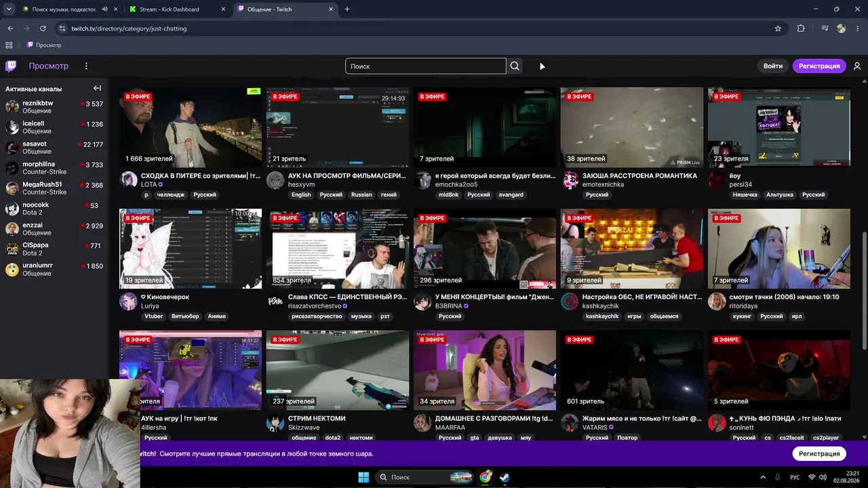Click emotexnichka streamer avatar
Image resolution: width=868 pixels, height=488 pixels.
(570, 180)
